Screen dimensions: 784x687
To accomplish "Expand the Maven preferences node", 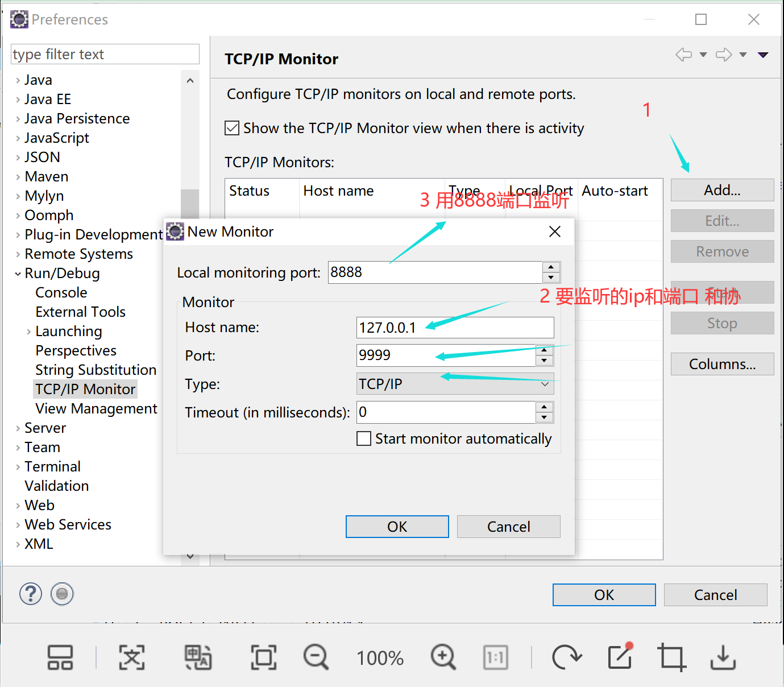I will coord(18,177).
